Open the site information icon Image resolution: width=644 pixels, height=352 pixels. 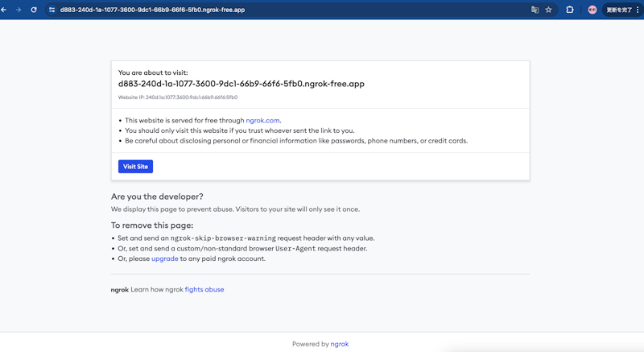pos(52,10)
